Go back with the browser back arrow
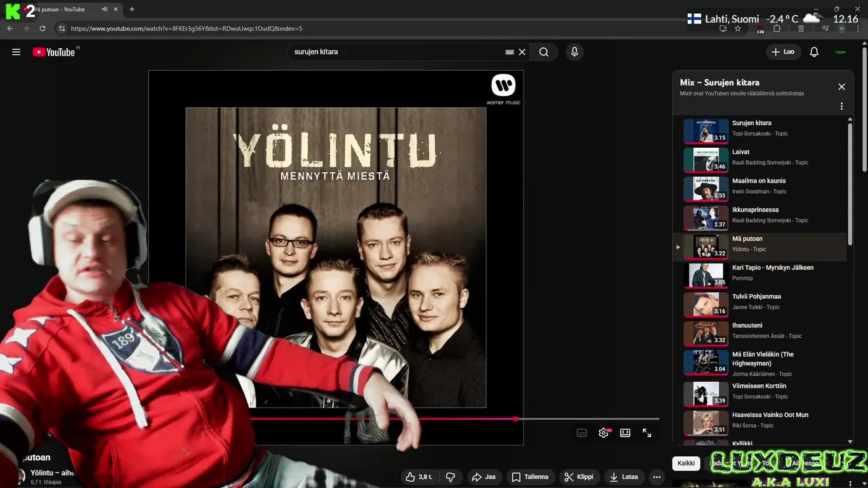 click(10, 28)
